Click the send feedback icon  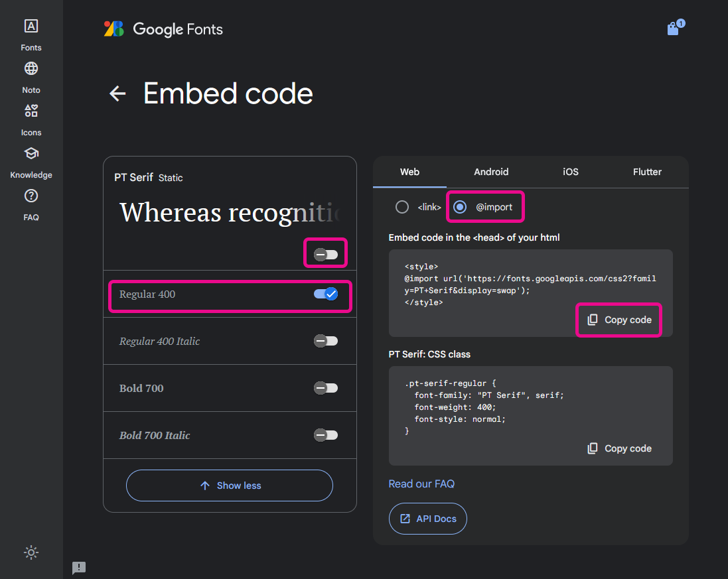[79, 568]
